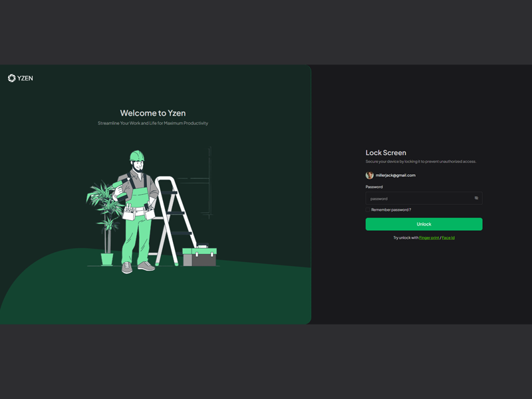Viewport: 532px width, 399px height.
Task: Click the YZEN brand name text
Action: pos(25,78)
